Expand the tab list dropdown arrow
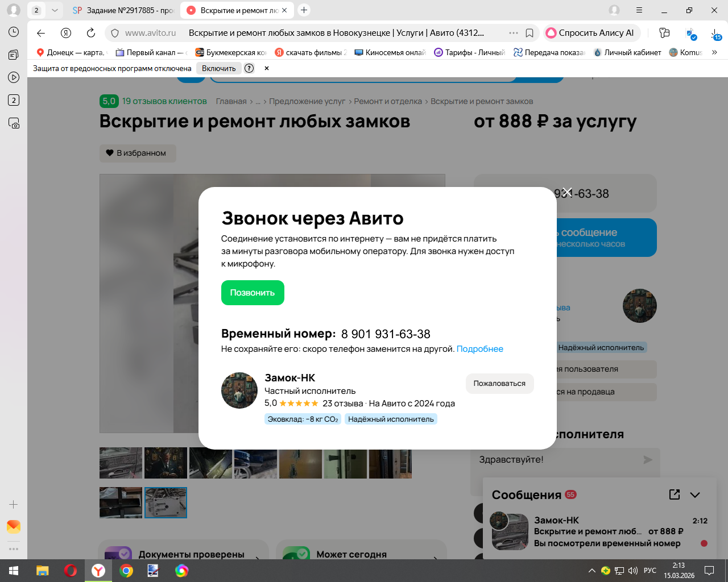 coord(55,10)
